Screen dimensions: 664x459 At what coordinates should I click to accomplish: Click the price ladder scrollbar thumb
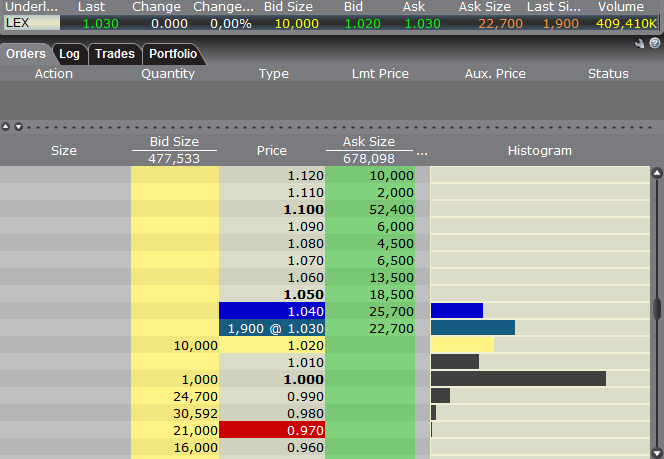657,309
